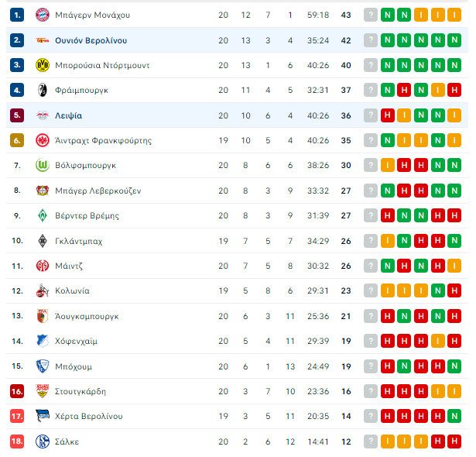Viewport: 476px width, 457px height.
Task: Click Hertha Berlin's green N result badge
Action: pos(454,416)
